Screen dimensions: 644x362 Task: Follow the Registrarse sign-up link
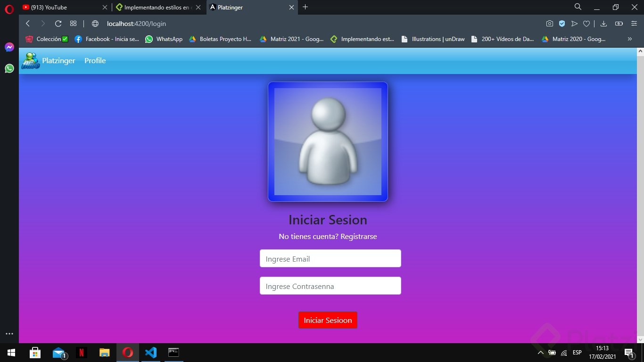pyautogui.click(x=359, y=237)
